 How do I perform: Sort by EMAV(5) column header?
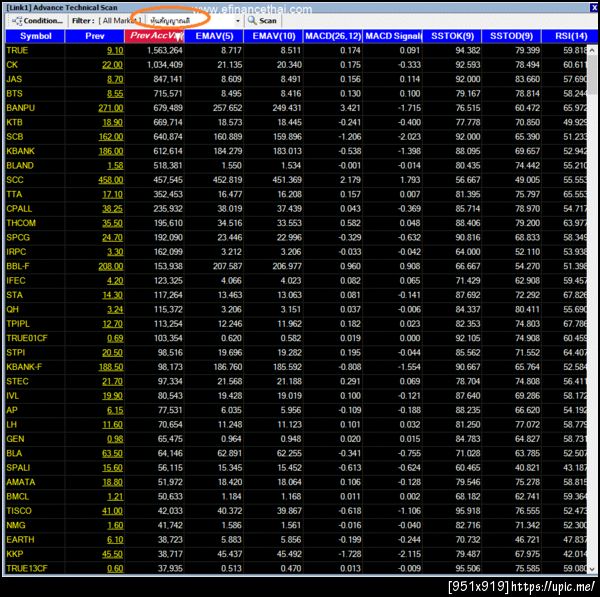214,36
